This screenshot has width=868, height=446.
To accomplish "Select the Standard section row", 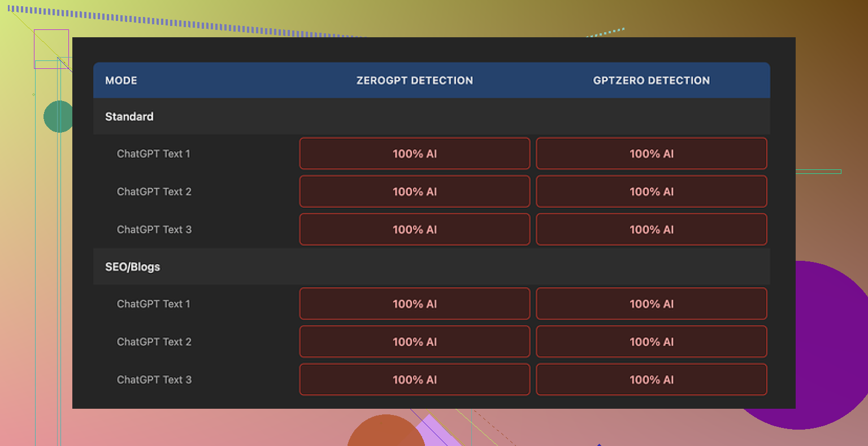I will coord(129,116).
